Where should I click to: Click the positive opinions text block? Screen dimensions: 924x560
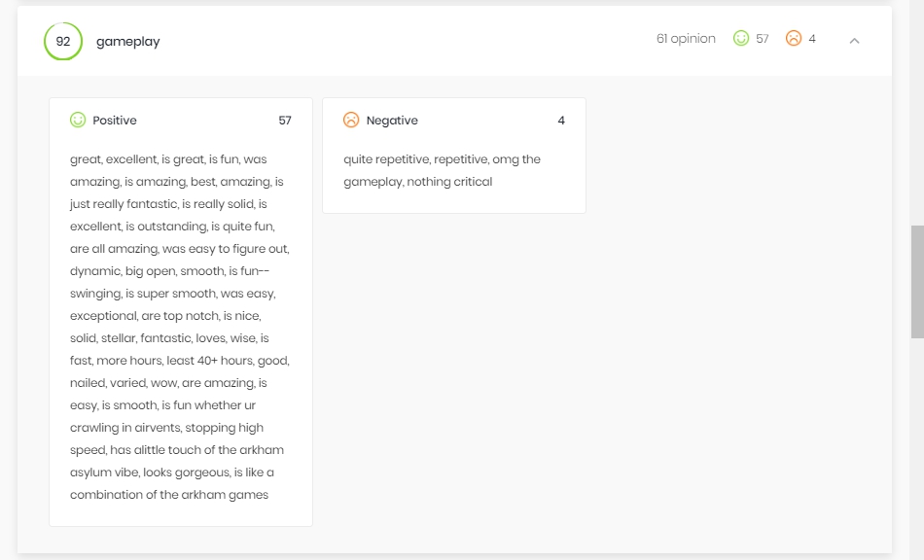pyautogui.click(x=180, y=327)
